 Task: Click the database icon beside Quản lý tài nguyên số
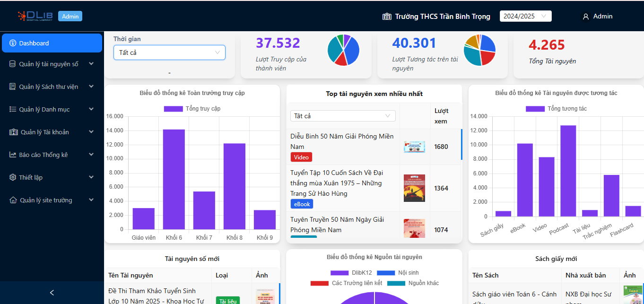point(13,64)
